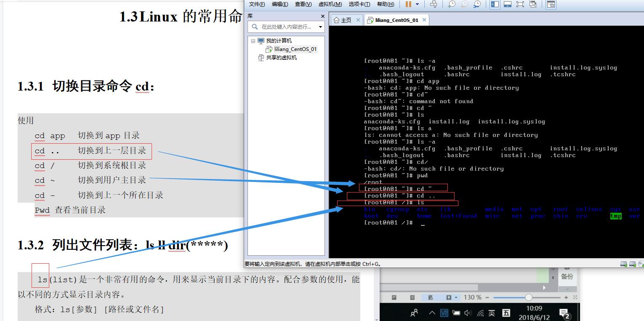
Task: Open dropdown beside the fourth view-mode icon
Action: [x=456, y=297]
